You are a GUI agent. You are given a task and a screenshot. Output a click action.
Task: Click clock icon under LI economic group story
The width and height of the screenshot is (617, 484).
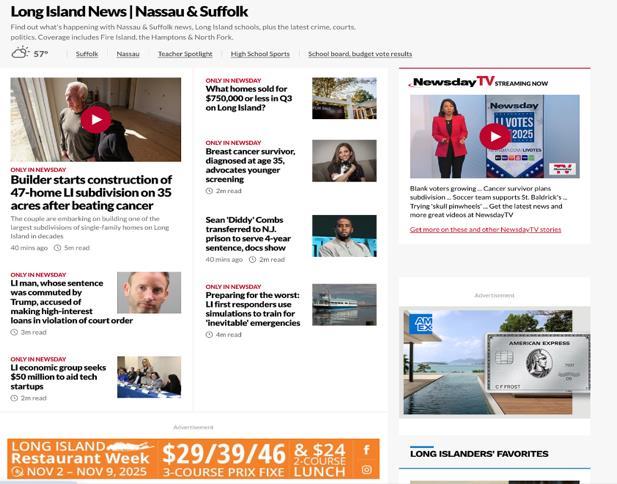click(x=14, y=398)
